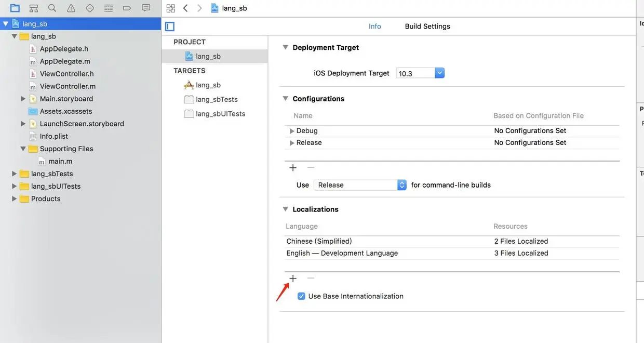This screenshot has width=644, height=343.
Task: Expand the Debug configuration row
Action: click(x=292, y=131)
